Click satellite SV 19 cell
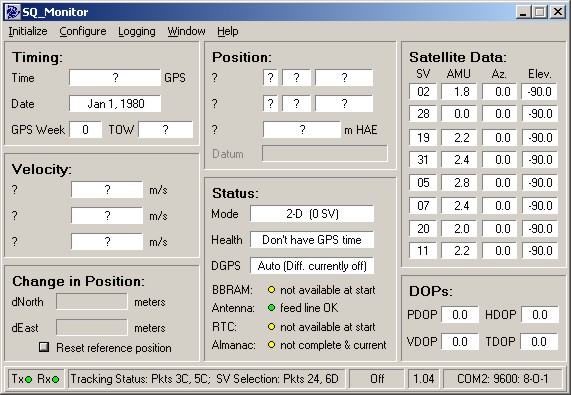 pyautogui.click(x=423, y=138)
